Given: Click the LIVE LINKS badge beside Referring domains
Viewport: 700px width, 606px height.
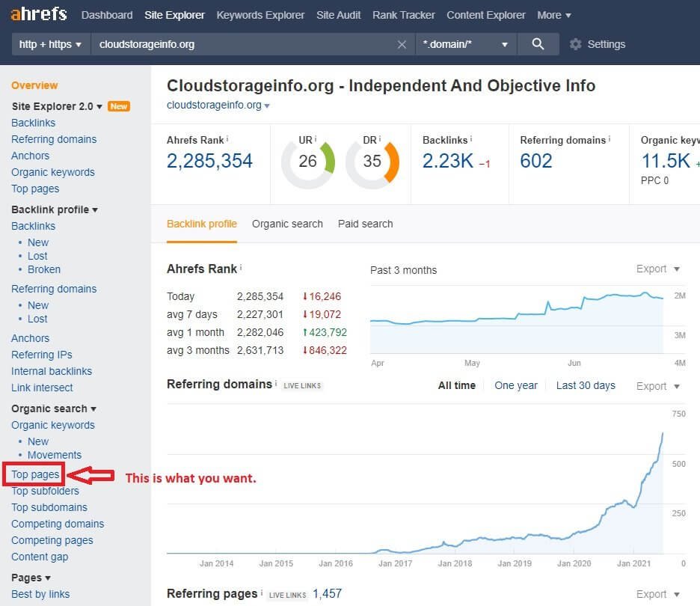Looking at the screenshot, I should pyautogui.click(x=302, y=385).
